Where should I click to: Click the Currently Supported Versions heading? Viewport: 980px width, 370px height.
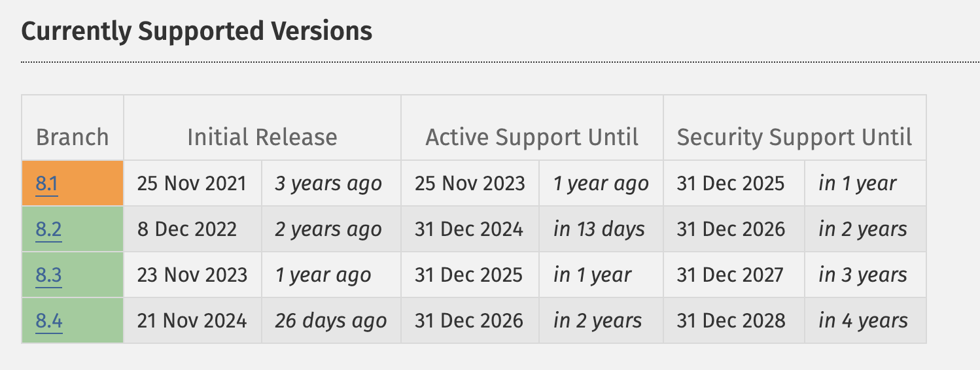point(197,31)
